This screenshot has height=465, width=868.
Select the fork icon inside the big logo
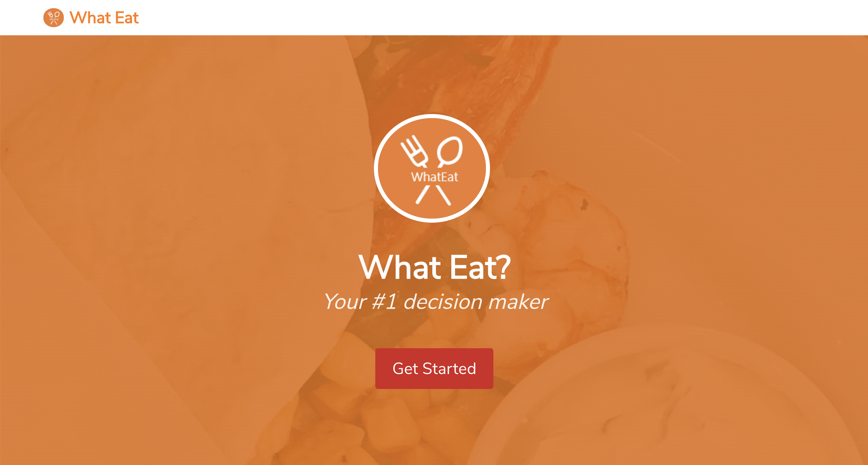(x=415, y=151)
